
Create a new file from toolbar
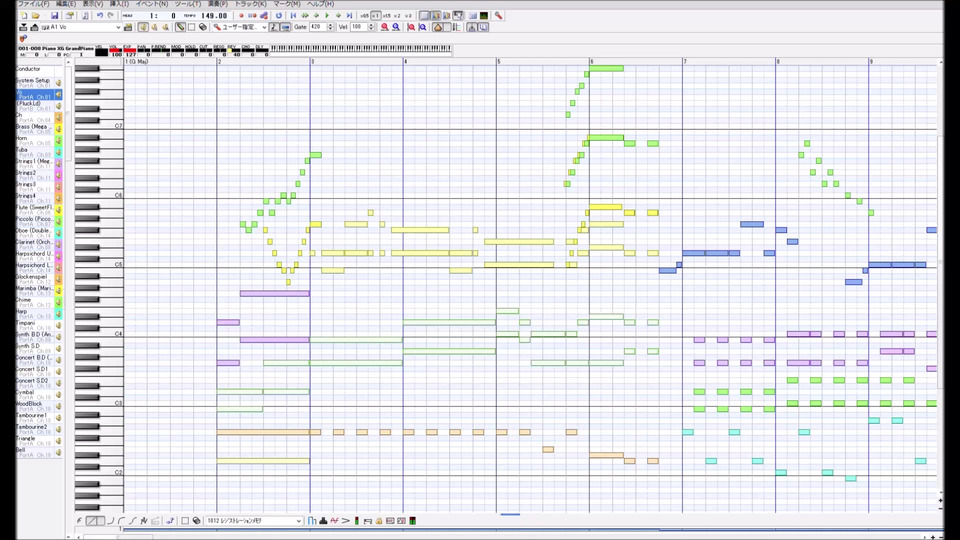(x=23, y=15)
